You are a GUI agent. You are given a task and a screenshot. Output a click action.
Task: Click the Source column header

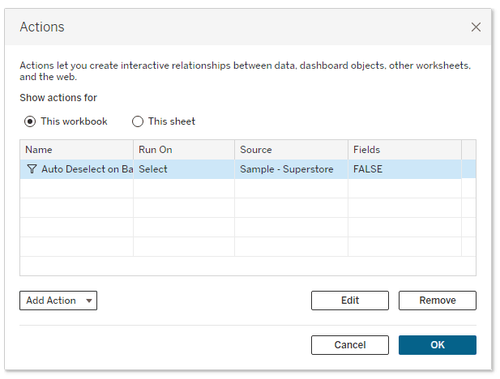tap(291, 150)
